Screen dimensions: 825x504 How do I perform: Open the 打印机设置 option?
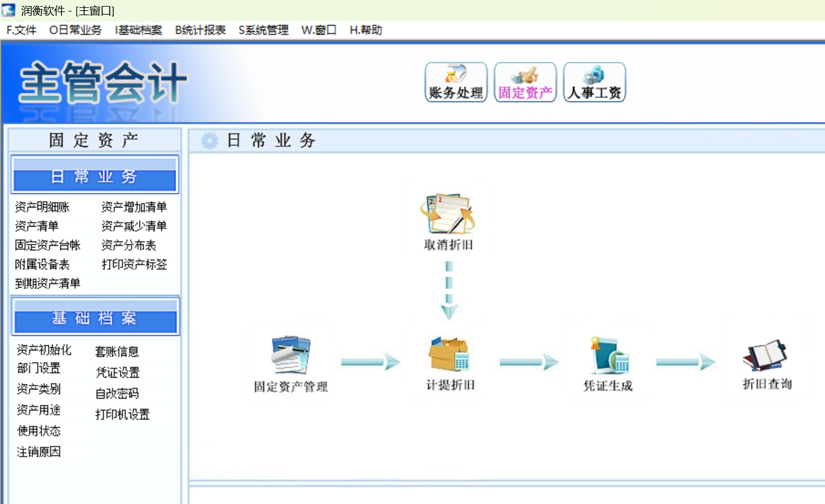click(123, 415)
